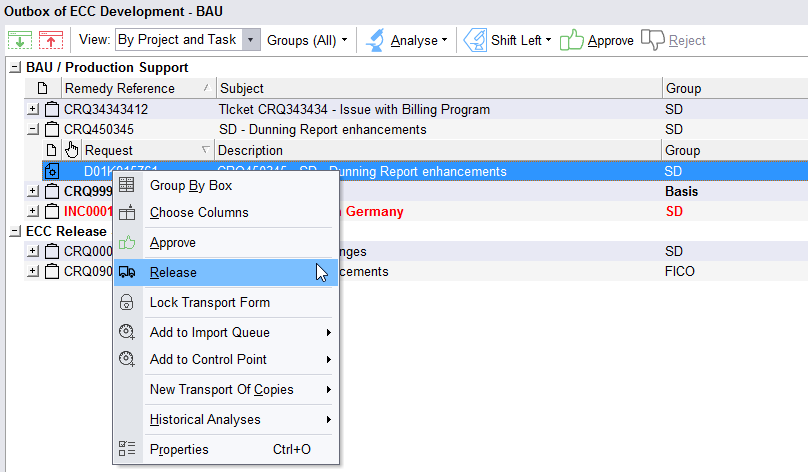Choose Release from the context menu

pyautogui.click(x=173, y=272)
